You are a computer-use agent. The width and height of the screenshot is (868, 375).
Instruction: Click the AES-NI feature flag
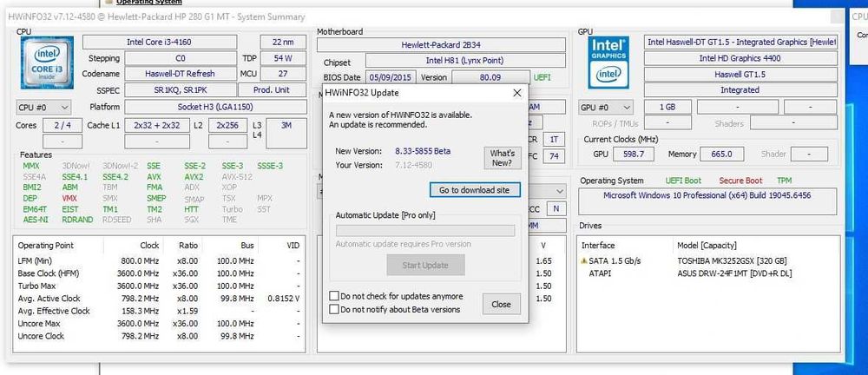35,220
